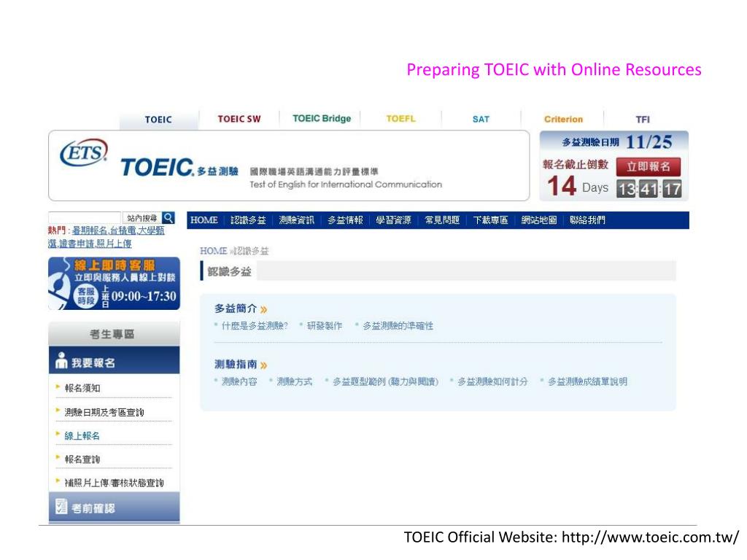The image size is (747, 560).
Task: Open 補照片上傳/審核狀態查詢 in the sidebar
Action: [114, 483]
